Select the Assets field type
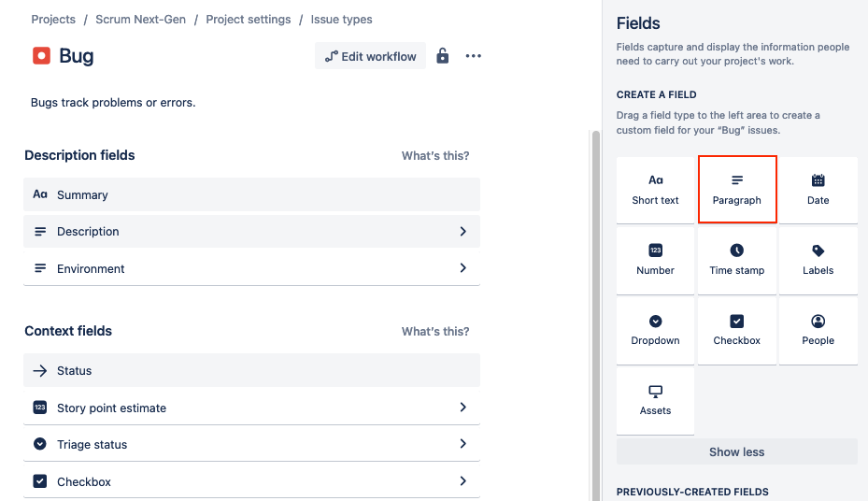Screen dimensions: 868x501 655,400
